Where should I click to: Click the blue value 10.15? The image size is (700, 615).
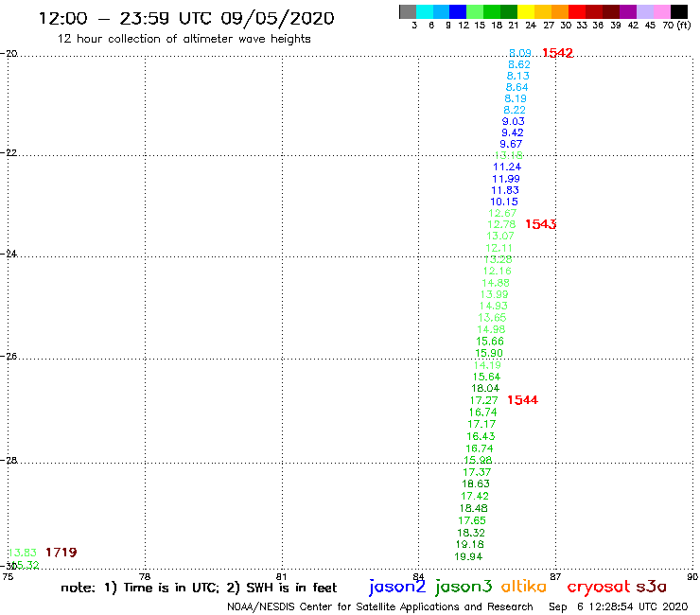pyautogui.click(x=504, y=202)
